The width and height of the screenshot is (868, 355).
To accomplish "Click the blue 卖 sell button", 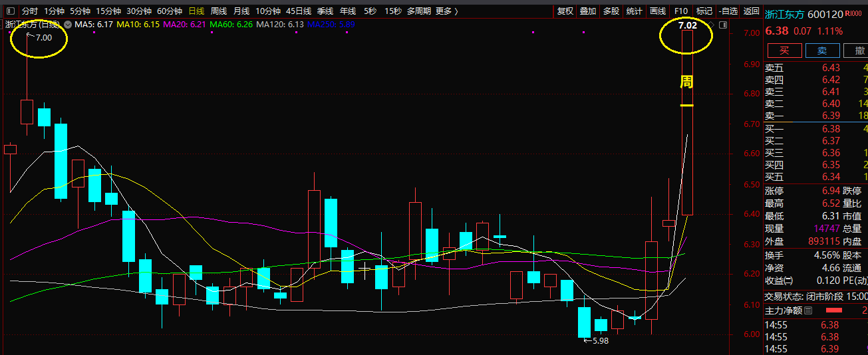I will 823,51.
